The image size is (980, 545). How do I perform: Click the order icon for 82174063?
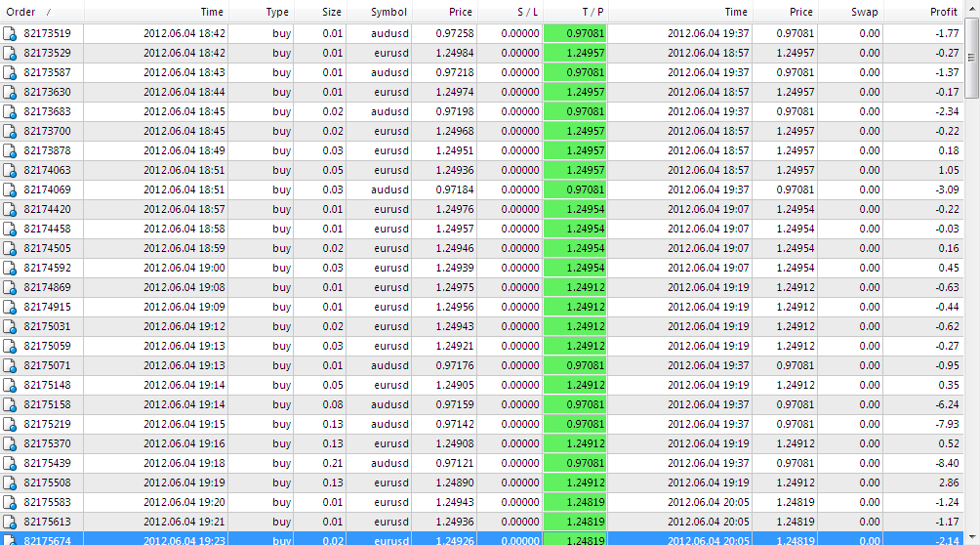[x=10, y=170]
